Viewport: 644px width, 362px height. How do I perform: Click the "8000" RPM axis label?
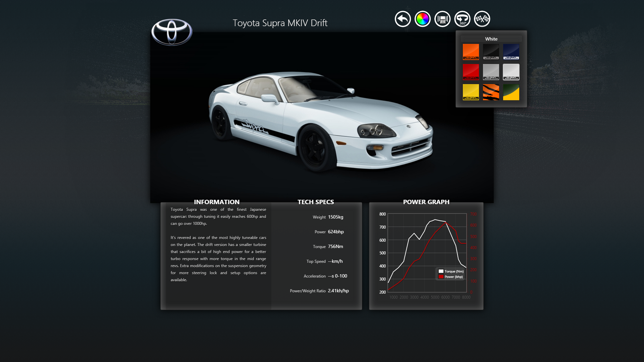coord(466,297)
